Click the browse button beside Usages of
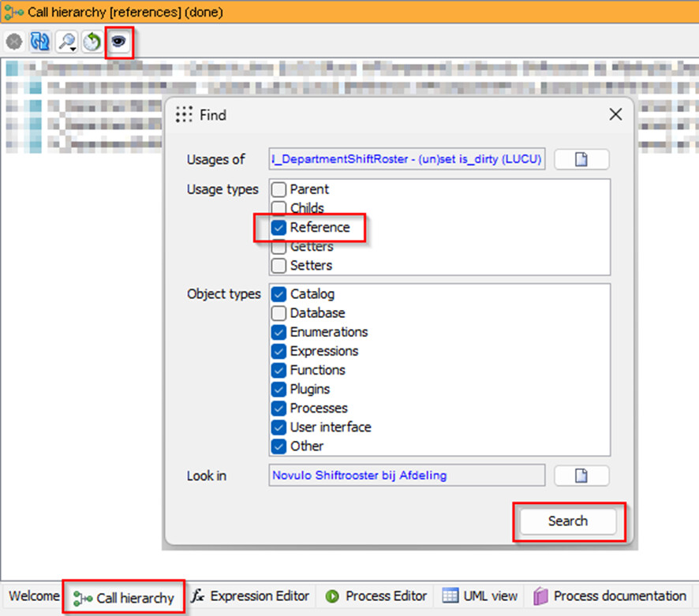The height and width of the screenshot is (616, 699). pyautogui.click(x=581, y=159)
